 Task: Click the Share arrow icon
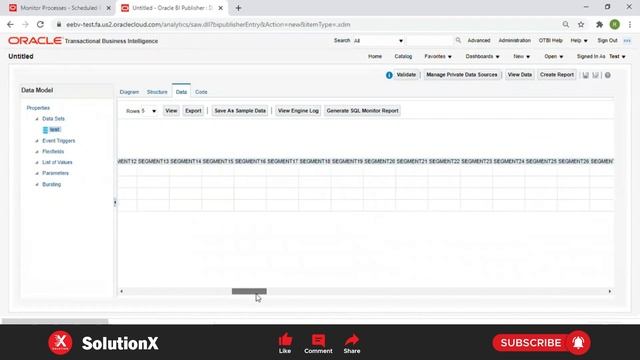(351, 340)
